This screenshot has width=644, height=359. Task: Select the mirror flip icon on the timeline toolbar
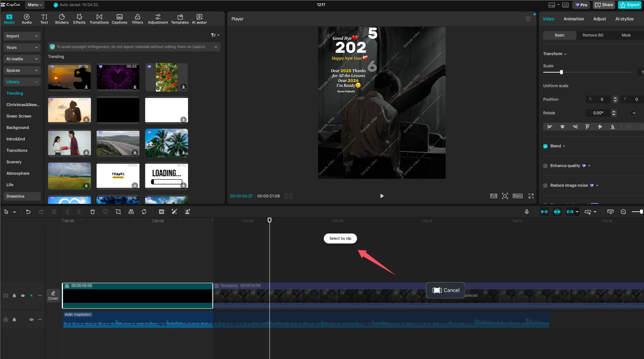click(x=131, y=211)
